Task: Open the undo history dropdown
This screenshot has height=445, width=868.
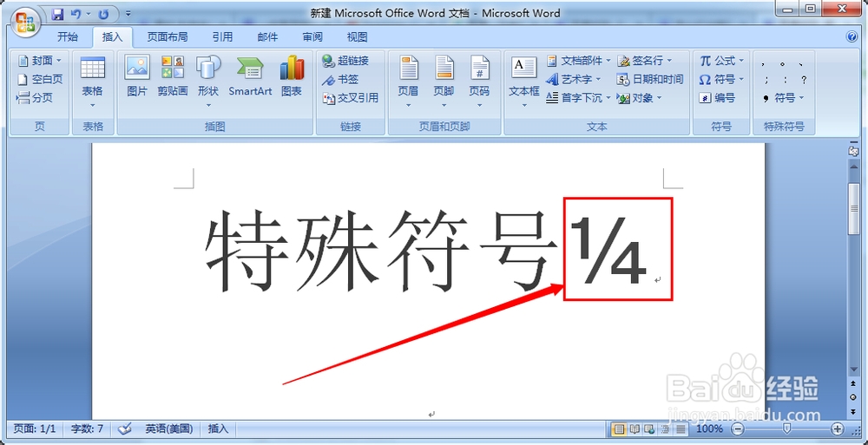Action: pyautogui.click(x=88, y=13)
